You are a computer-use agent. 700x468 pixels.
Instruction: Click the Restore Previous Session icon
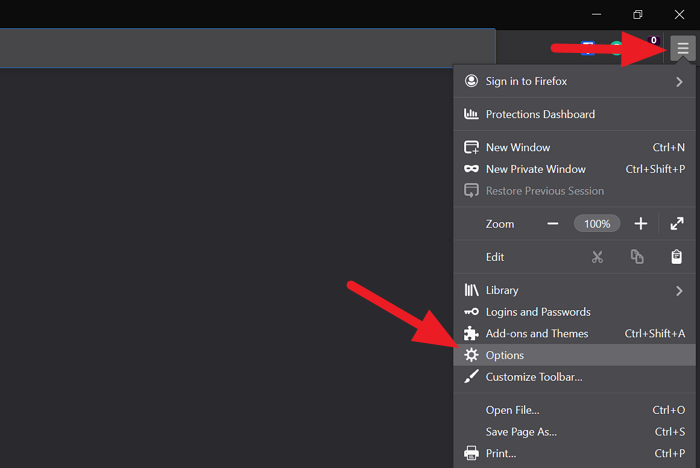point(471,191)
